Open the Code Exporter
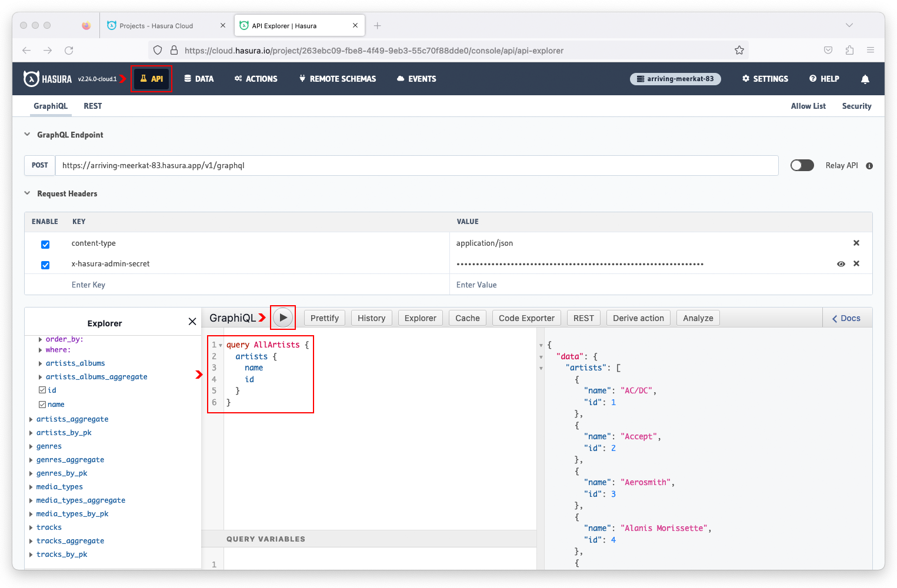The height and width of the screenshot is (588, 897). [x=526, y=318]
